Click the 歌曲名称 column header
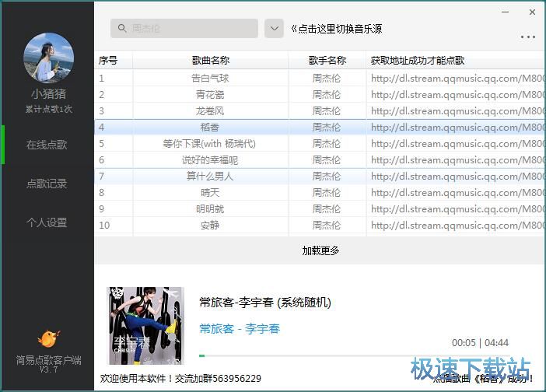546x392 pixels. point(210,60)
